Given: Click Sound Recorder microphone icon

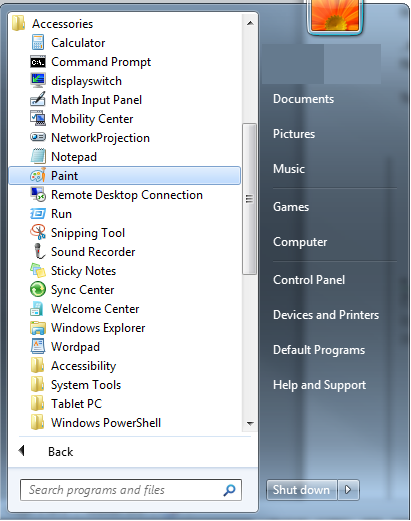Looking at the screenshot, I should (39, 251).
